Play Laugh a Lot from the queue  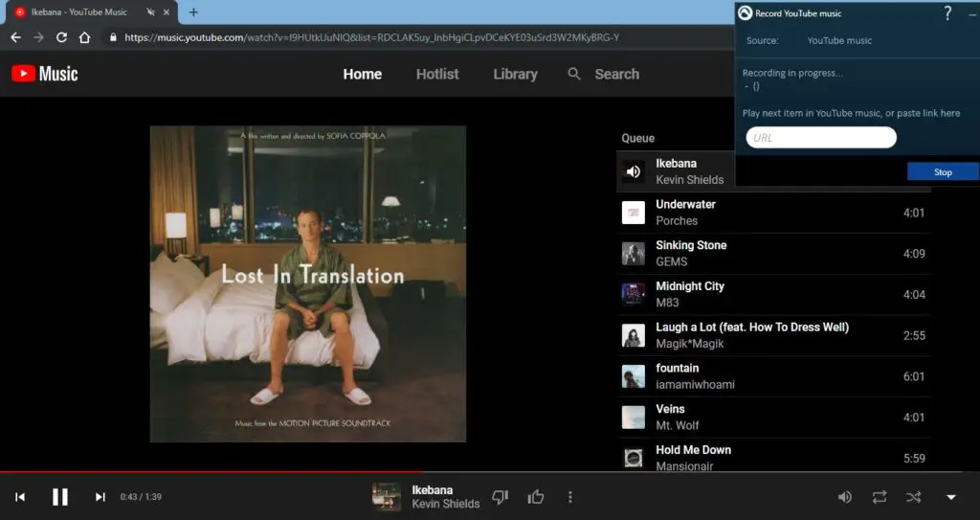(773, 335)
